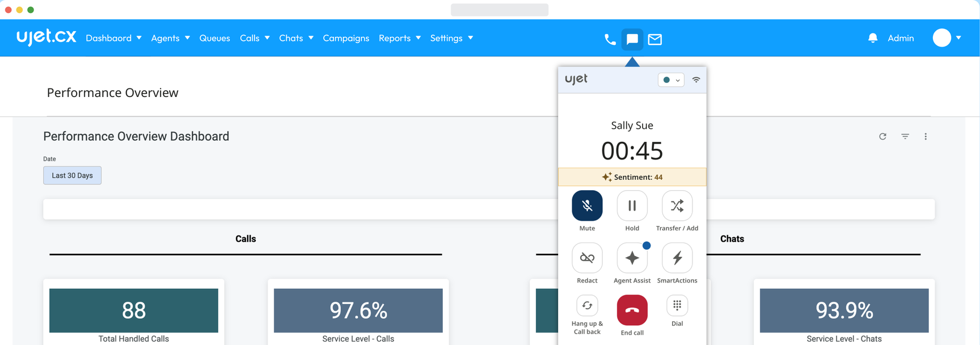Go to the Queues menu item
The image size is (980, 345).
pyautogui.click(x=214, y=38)
